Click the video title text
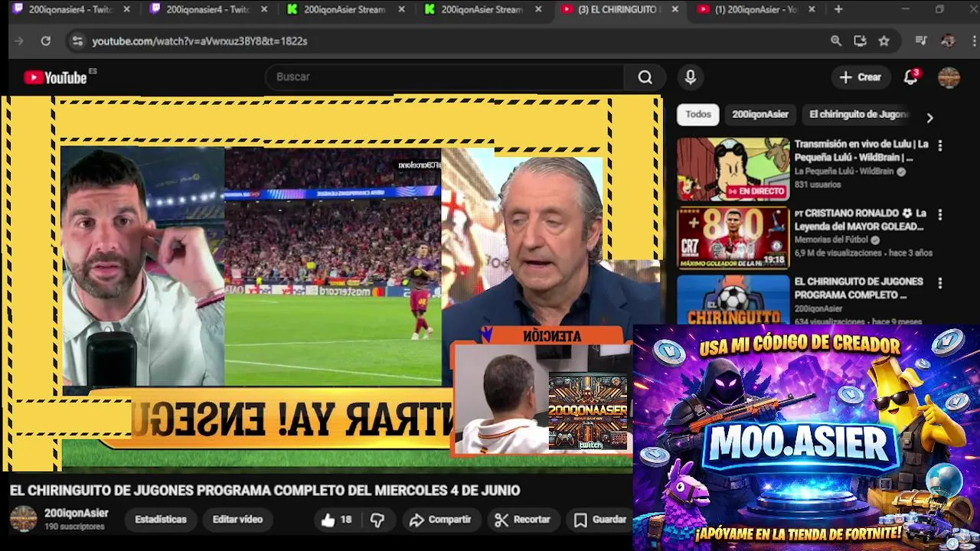Viewport: 980px width, 551px height. click(265, 491)
